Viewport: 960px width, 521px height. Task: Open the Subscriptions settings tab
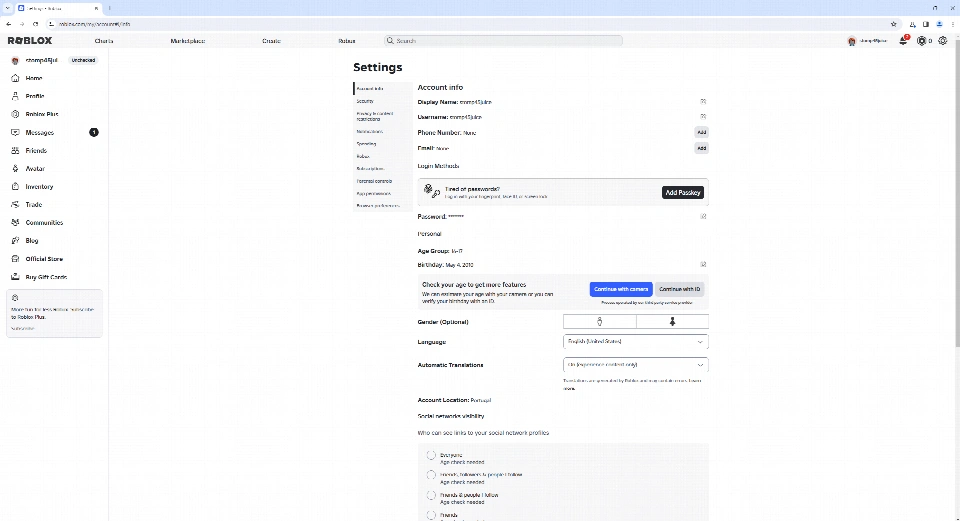click(383, 168)
